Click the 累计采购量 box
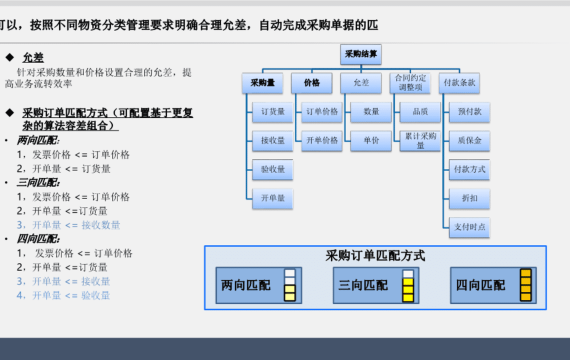This screenshot has width=570, height=360. (x=420, y=141)
